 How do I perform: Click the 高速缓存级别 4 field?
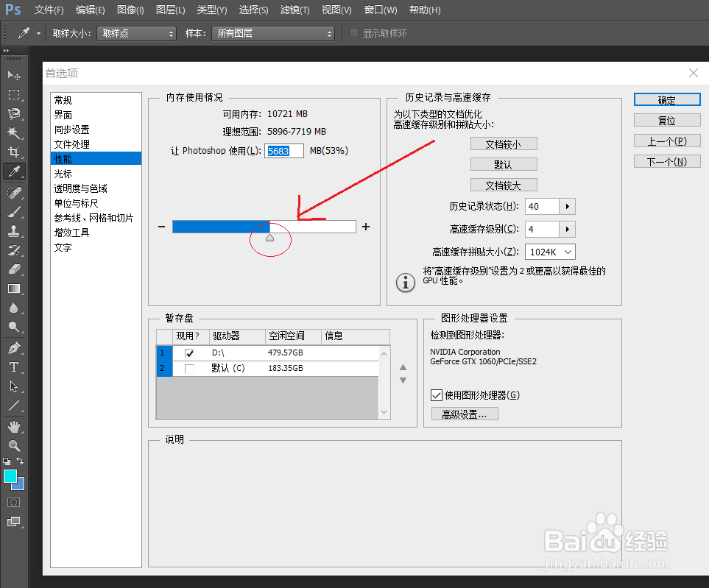click(x=542, y=229)
